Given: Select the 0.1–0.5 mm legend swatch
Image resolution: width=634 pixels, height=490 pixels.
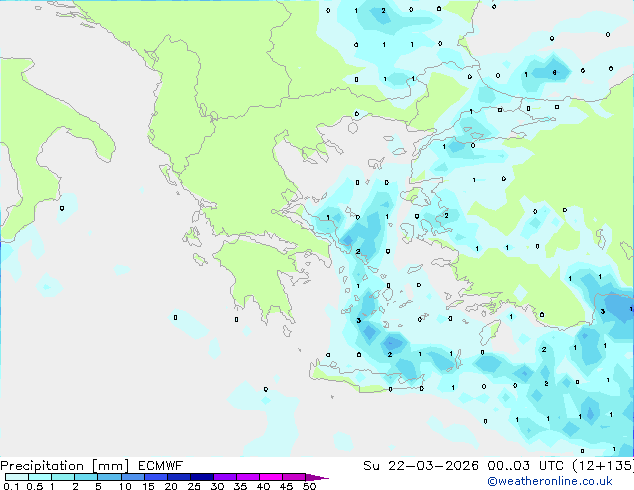Looking at the screenshot, I should tap(17, 477).
